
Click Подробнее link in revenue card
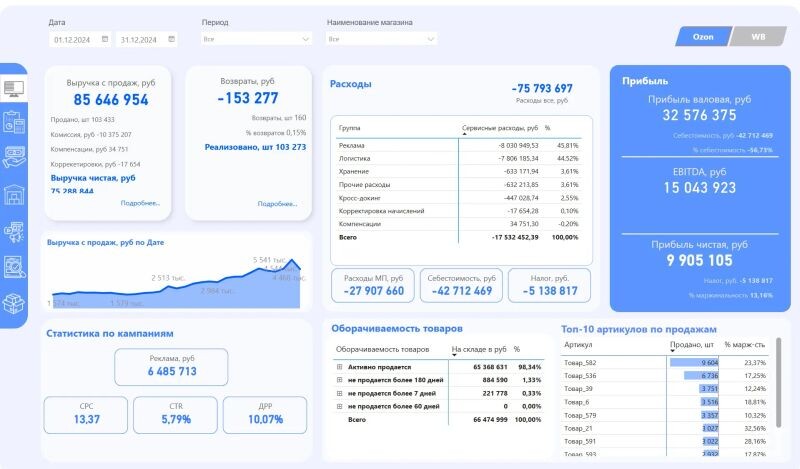140,203
